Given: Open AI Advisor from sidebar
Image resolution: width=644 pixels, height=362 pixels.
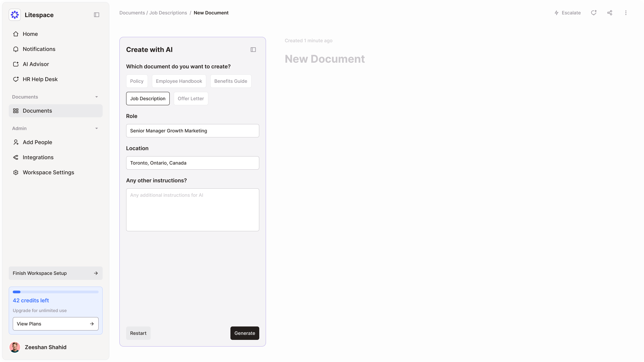Looking at the screenshot, I should (36, 64).
